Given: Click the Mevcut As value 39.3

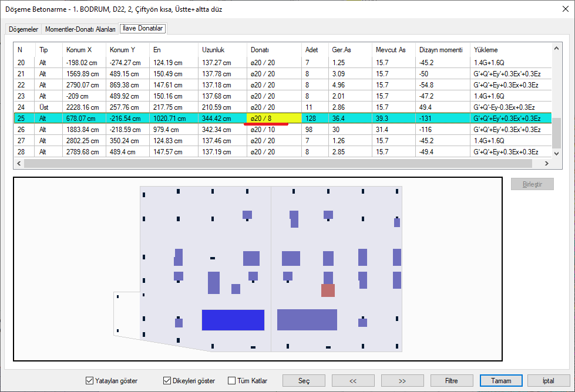Looking at the screenshot, I should click(x=394, y=119).
